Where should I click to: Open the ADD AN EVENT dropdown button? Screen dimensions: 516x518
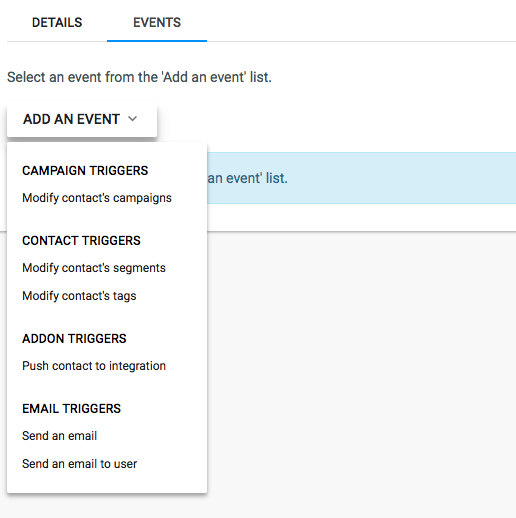click(x=82, y=119)
